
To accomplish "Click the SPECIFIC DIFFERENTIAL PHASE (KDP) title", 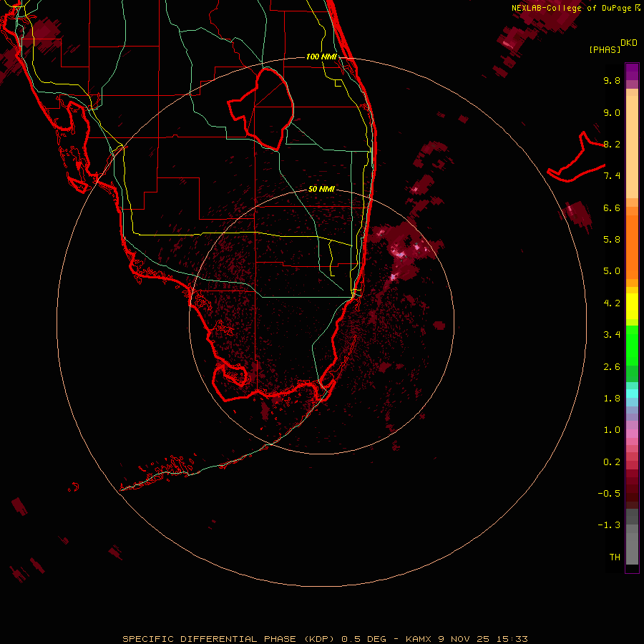I will coord(230,639).
